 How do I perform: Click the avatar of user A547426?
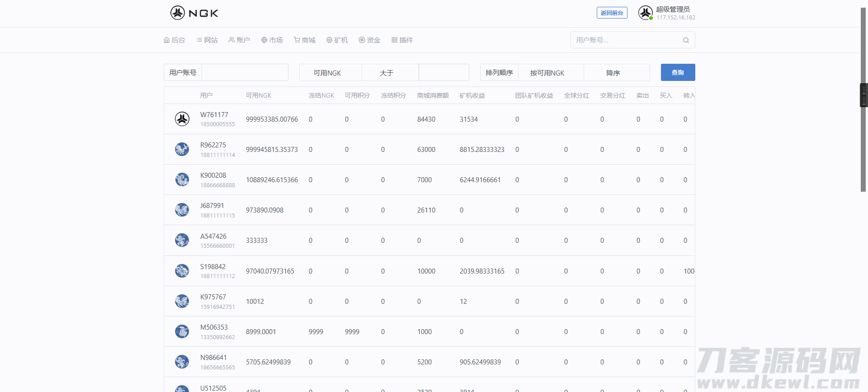(182, 240)
